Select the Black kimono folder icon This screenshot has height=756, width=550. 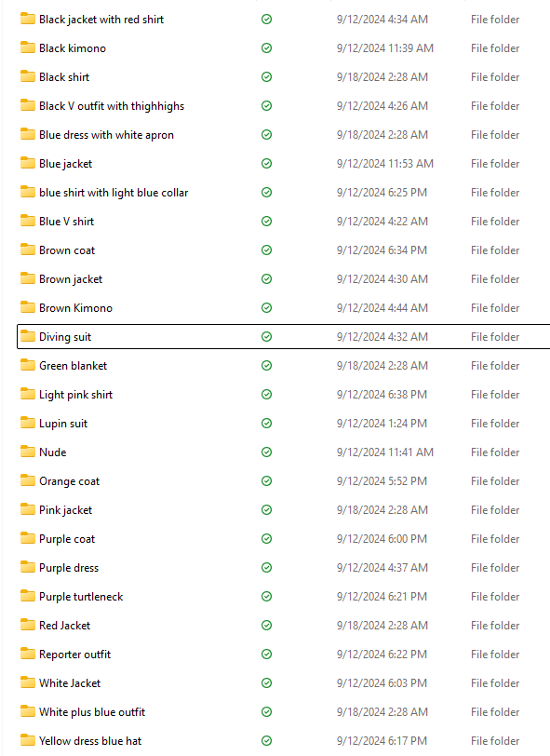[x=28, y=47]
